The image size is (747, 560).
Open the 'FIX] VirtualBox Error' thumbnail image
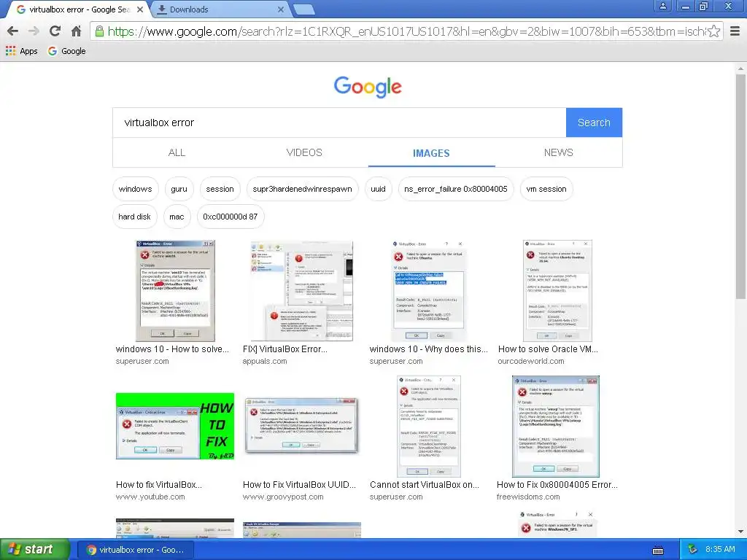click(302, 290)
